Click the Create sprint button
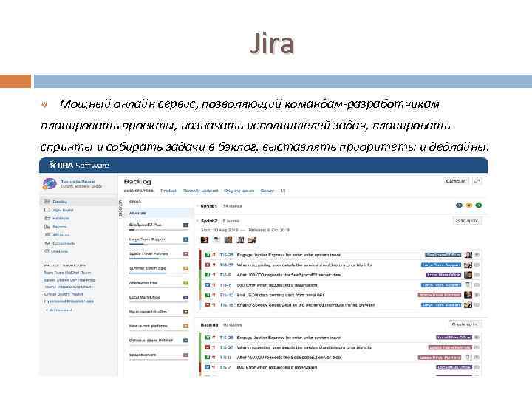This screenshot has height=399, width=532. (465, 324)
